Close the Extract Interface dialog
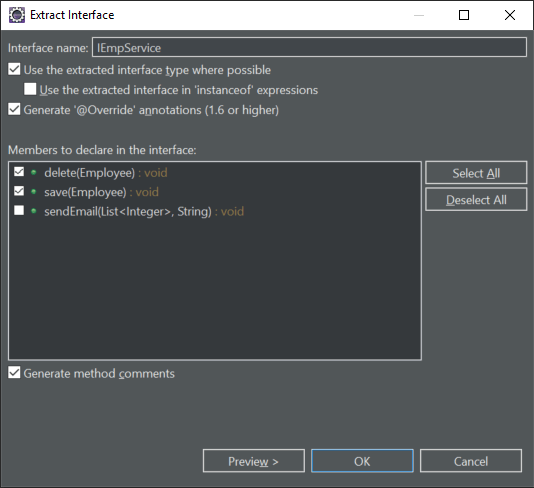This screenshot has width=534, height=488. click(510, 15)
